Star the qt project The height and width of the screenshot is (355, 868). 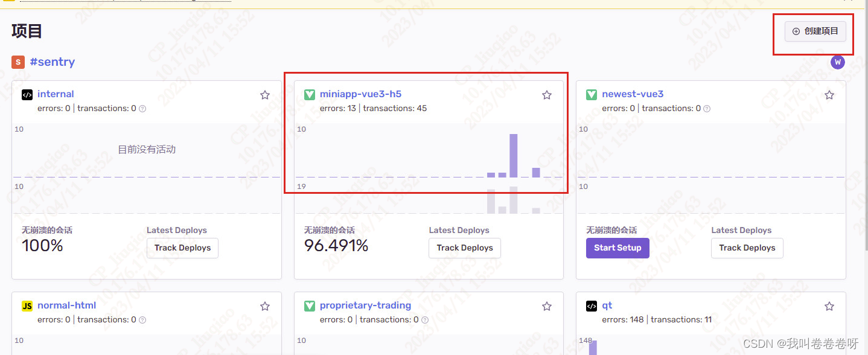829,306
